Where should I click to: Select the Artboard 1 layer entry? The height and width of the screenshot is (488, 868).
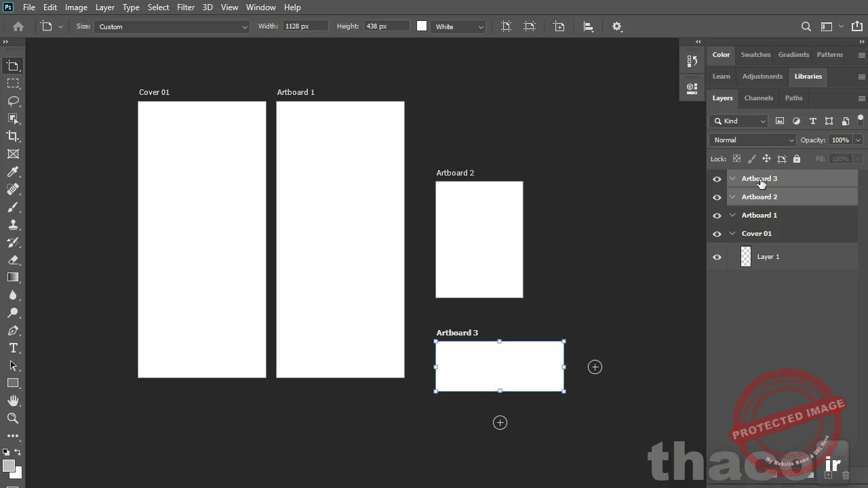759,215
